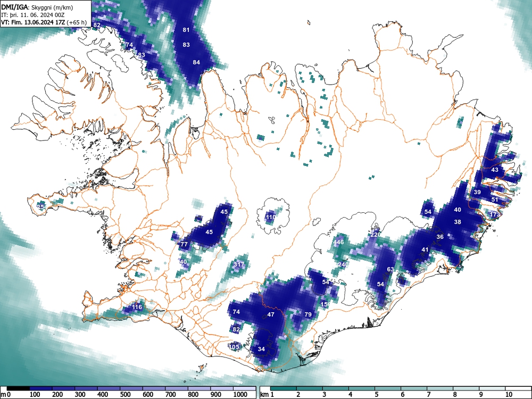Viewport: 532px width, 399px height.
Task: Click the visibility value 84 on the map
Action: (196, 62)
